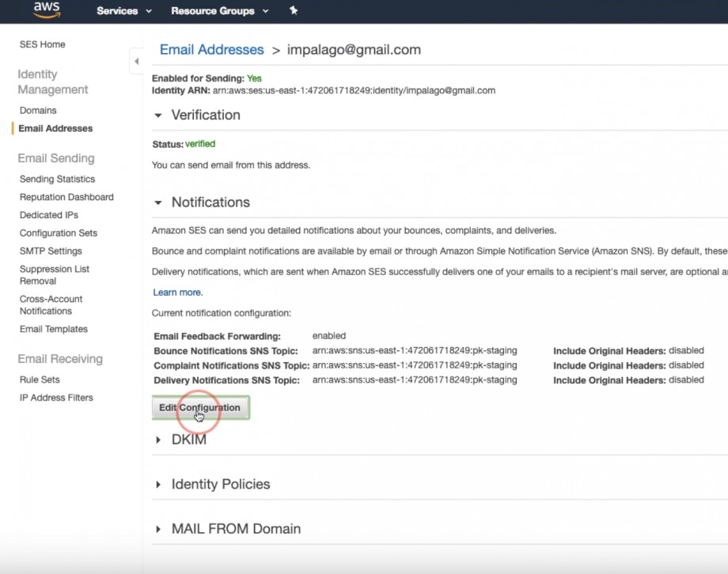
Task: Click the Edit Configuration button
Action: click(x=200, y=408)
